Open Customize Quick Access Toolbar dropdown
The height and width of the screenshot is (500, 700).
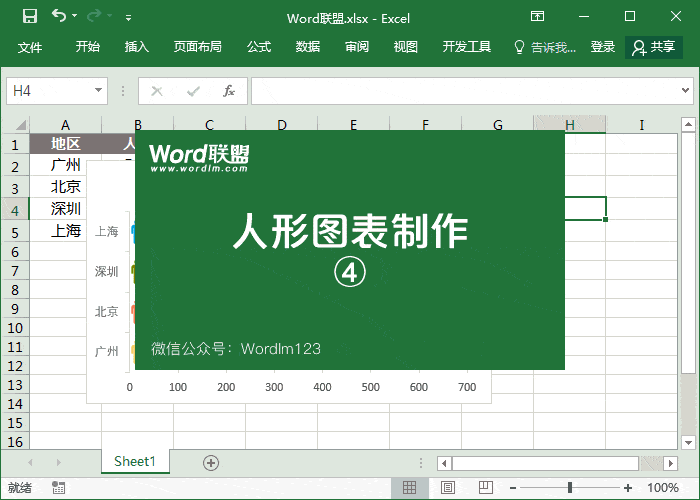pyautogui.click(x=128, y=17)
